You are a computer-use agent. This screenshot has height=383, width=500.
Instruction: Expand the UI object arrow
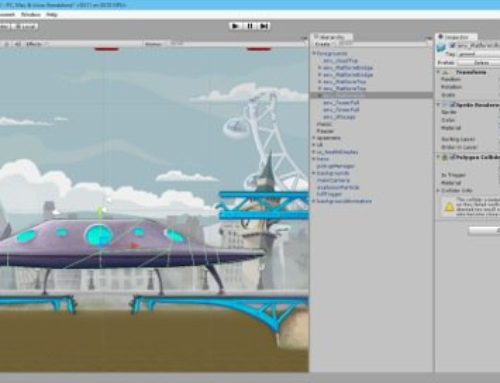(x=314, y=145)
